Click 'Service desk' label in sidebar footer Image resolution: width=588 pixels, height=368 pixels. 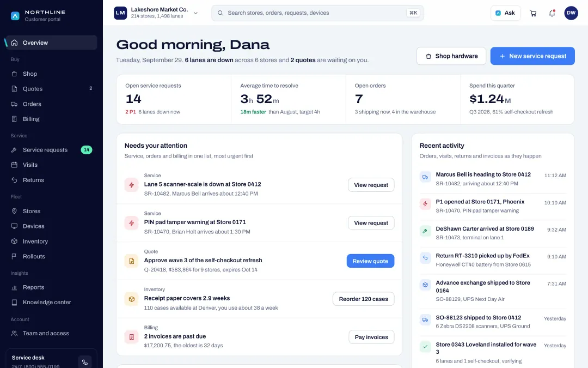(28, 358)
